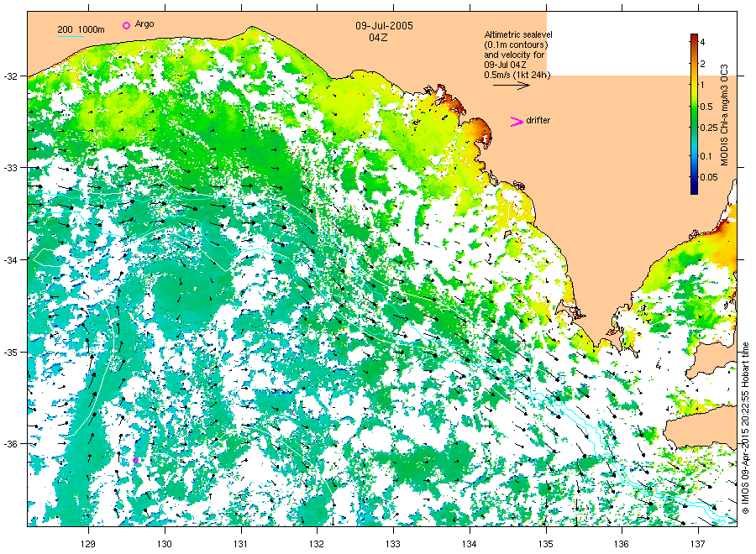Screen dimensions: 756x554
Task: Click the color bar value 0.05
Action: [x=709, y=177]
